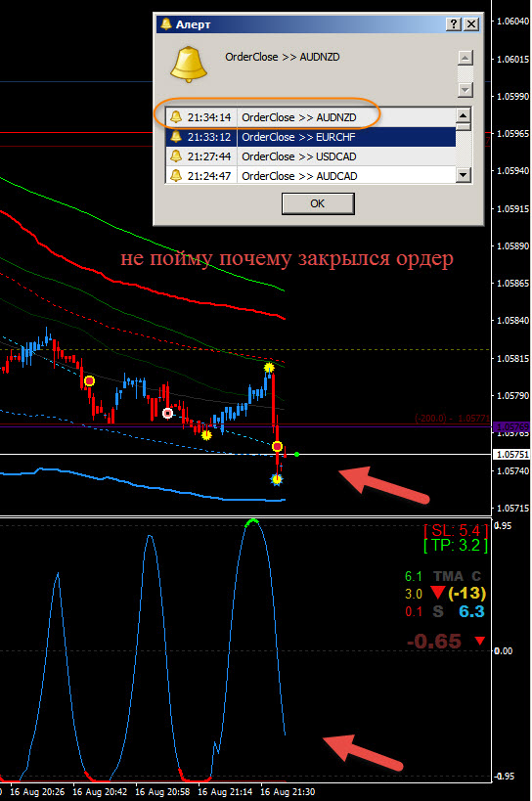Click the yellow (-13) indicator value

pos(466,593)
